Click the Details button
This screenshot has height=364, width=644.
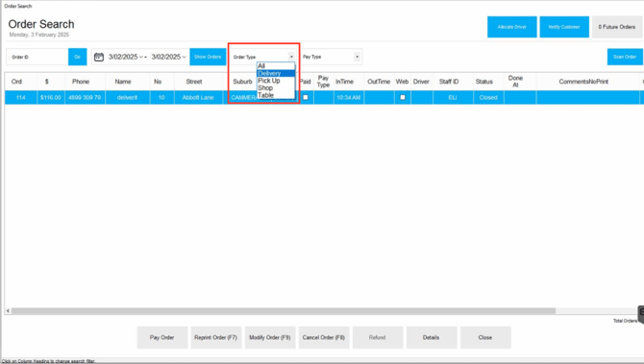432,338
